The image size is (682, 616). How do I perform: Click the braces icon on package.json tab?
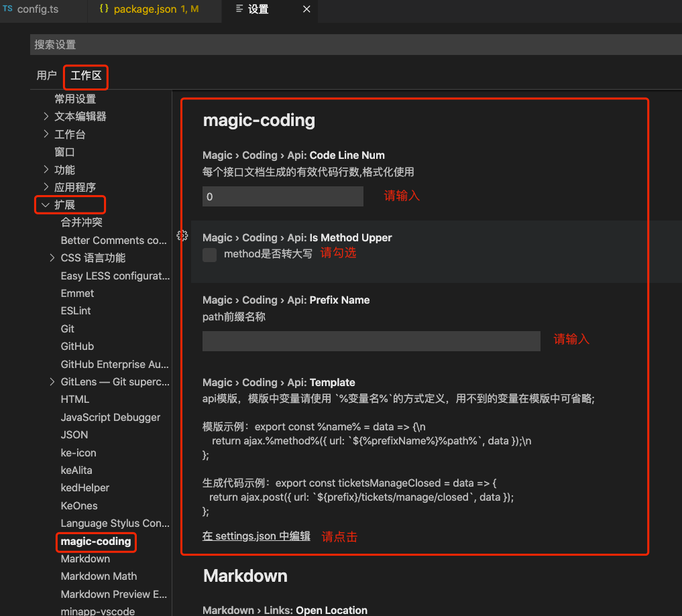[104, 9]
